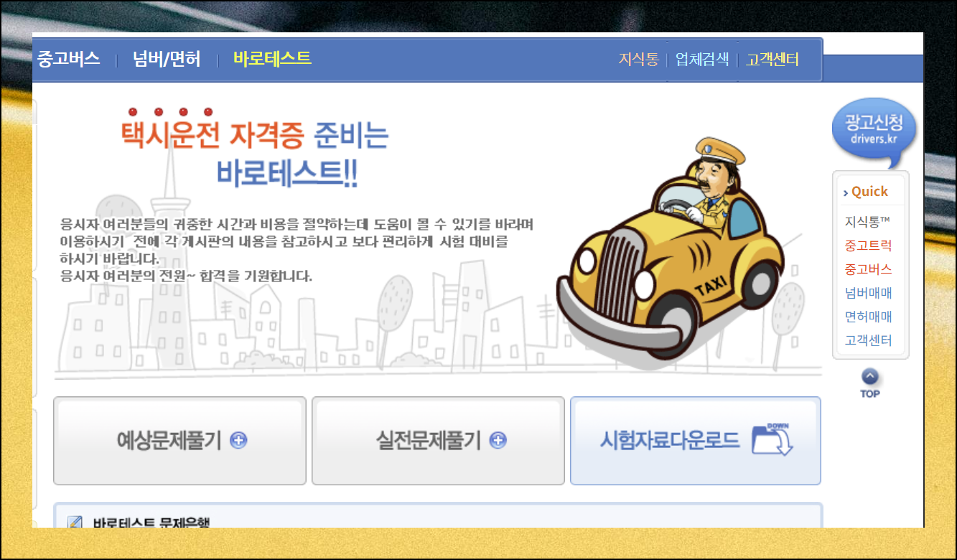Click the 택시운전 자격증 준비는 headline
The width and height of the screenshot is (957, 560).
[254, 135]
